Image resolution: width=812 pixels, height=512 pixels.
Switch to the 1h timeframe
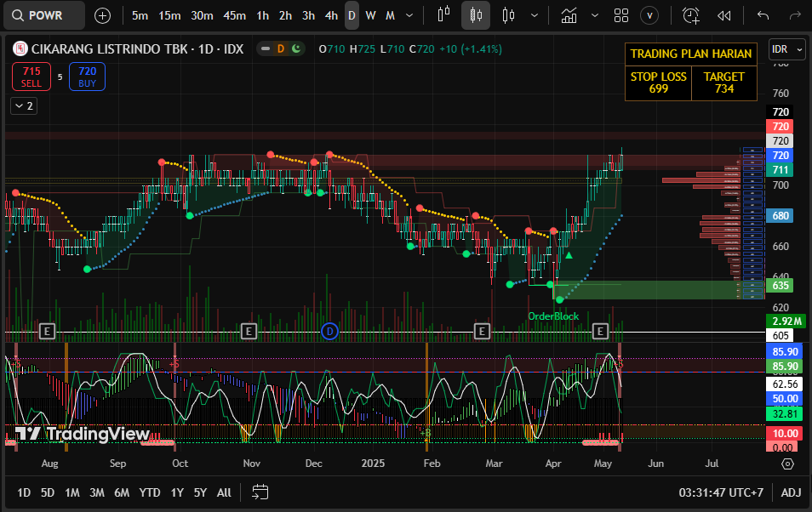[x=262, y=15]
